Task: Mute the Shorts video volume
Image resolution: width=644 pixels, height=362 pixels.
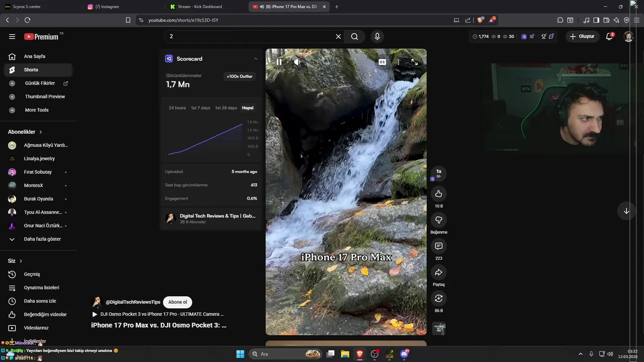Action: coord(297,62)
